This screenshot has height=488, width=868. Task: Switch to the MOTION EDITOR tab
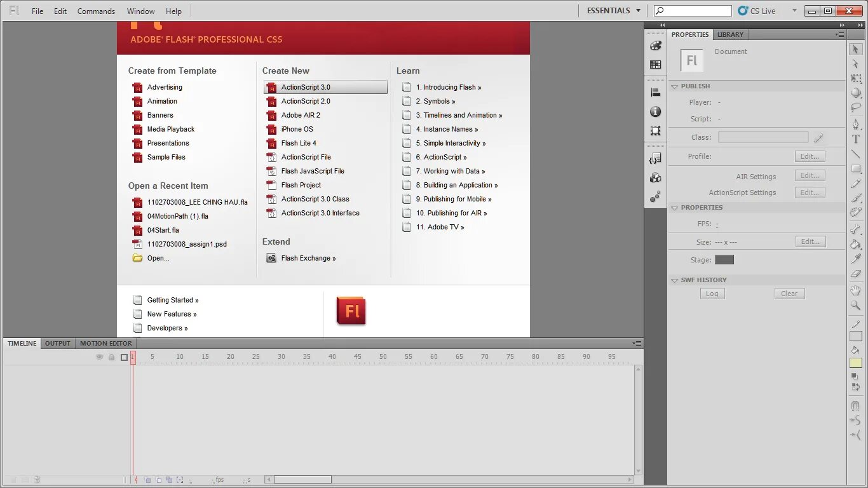point(106,343)
